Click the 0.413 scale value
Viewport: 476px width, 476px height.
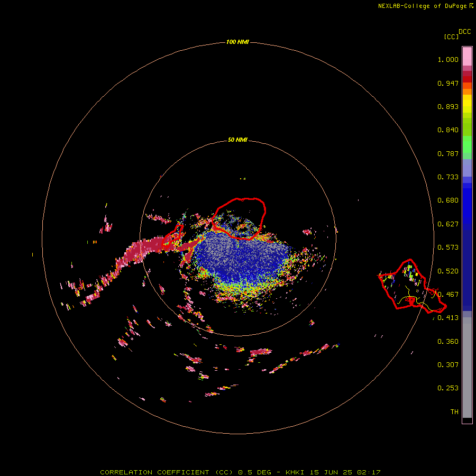pos(448,318)
